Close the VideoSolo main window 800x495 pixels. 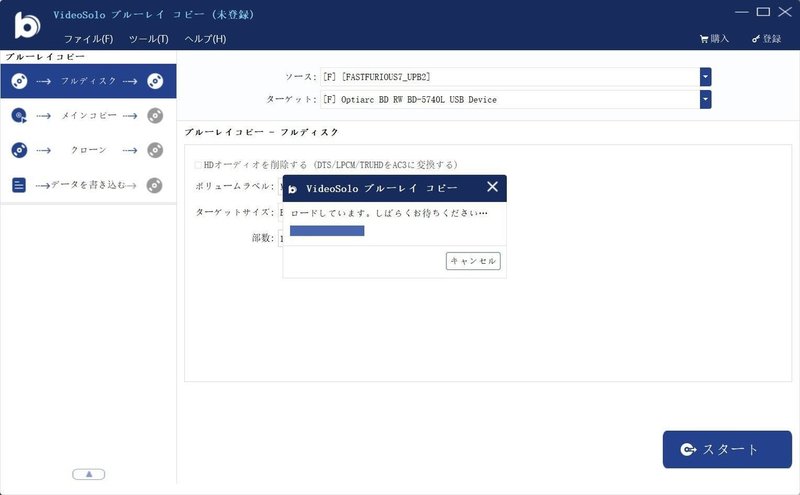click(x=785, y=12)
